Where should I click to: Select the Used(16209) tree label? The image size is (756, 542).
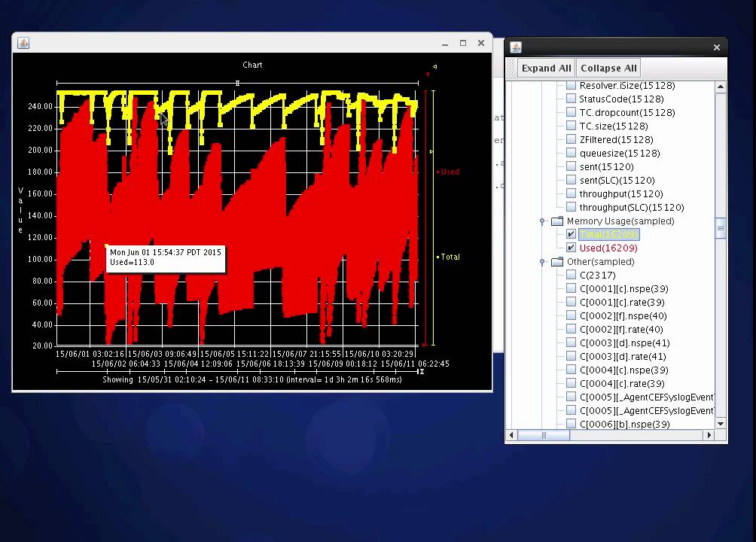coord(608,248)
